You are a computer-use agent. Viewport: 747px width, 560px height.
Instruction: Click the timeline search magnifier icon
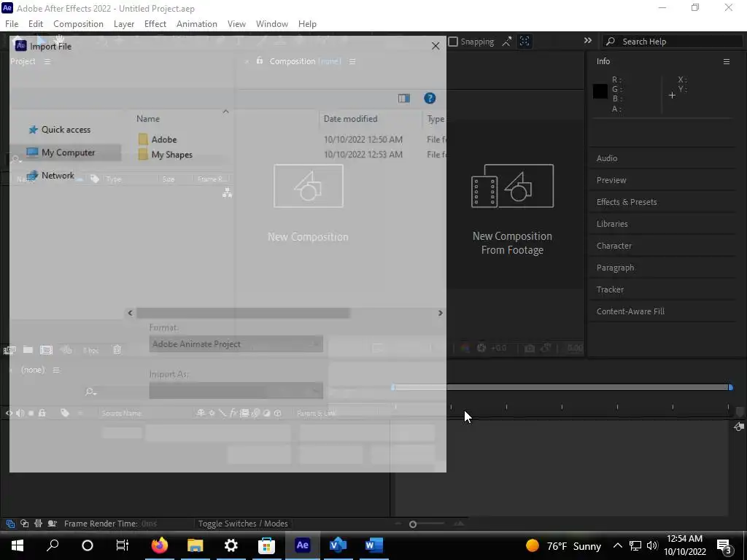pyautogui.click(x=90, y=392)
